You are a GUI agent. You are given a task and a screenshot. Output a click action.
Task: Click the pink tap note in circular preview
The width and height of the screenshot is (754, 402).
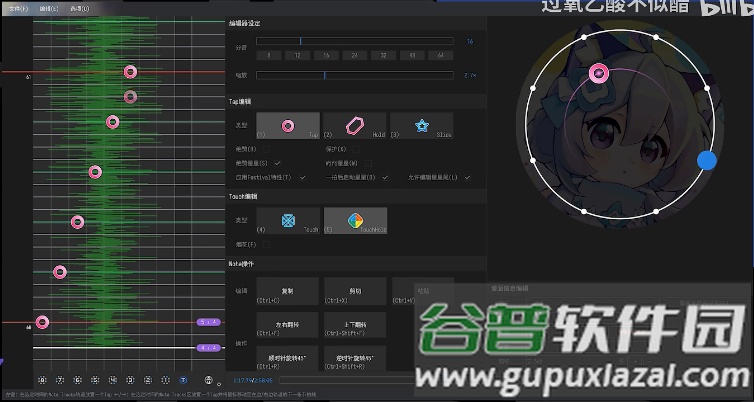(x=598, y=72)
